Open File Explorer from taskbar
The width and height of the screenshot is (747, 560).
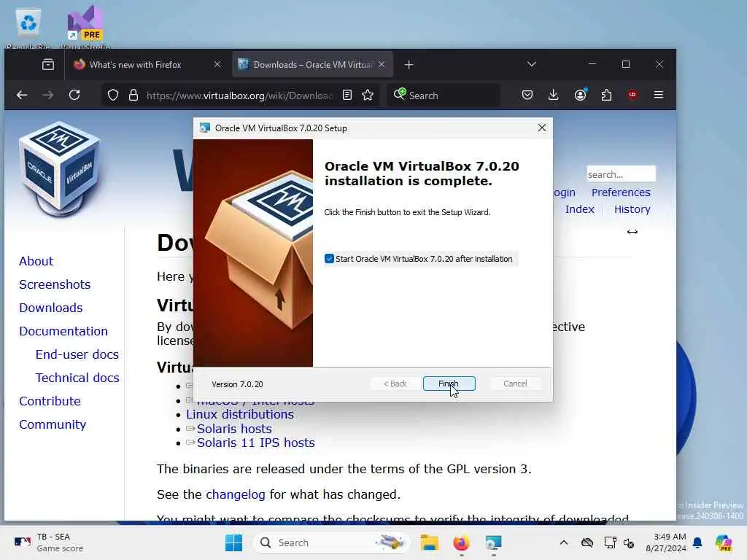tap(429, 542)
